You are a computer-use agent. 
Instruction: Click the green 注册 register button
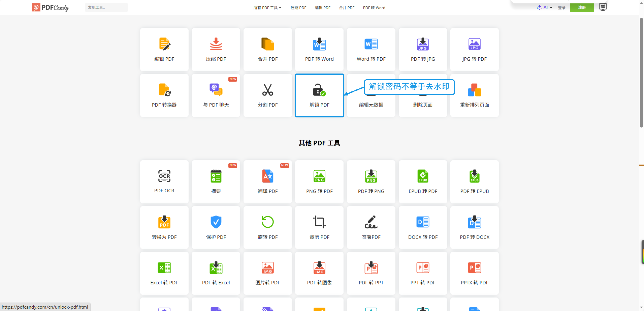coord(582,7)
